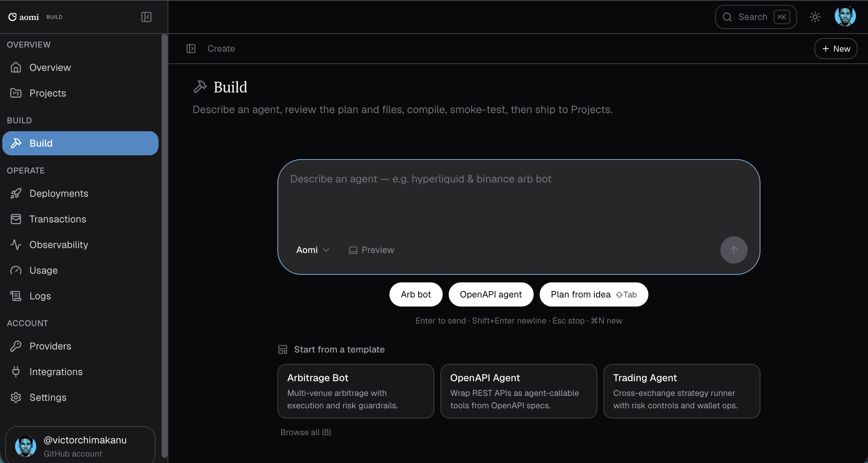Open Providers under Account
Screen dimensions: 868x463
80,346
